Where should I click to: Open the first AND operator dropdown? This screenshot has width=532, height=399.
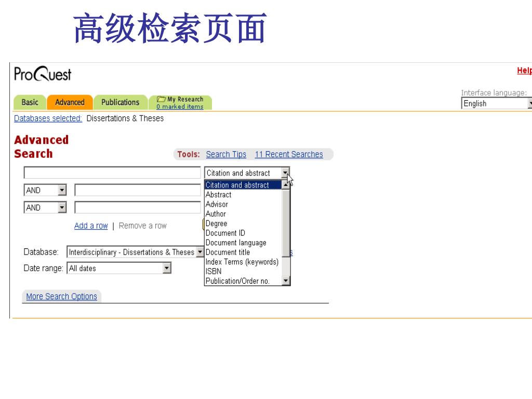(45, 190)
